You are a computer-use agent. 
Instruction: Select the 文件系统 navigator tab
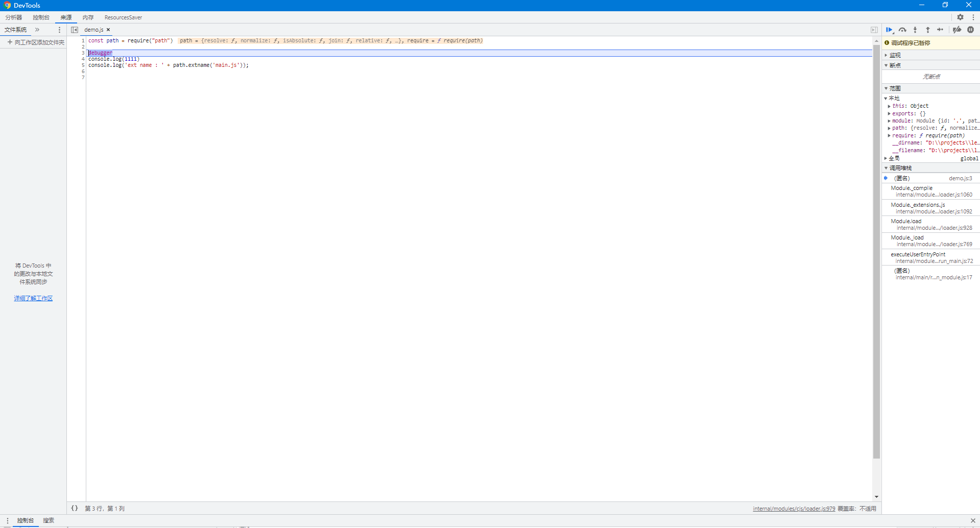15,30
